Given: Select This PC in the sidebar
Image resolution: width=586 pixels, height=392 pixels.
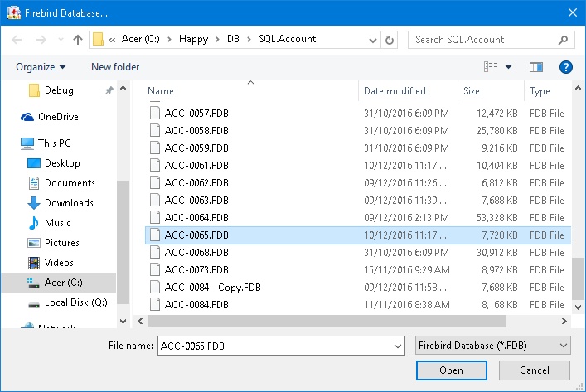Looking at the screenshot, I should coord(46,143).
